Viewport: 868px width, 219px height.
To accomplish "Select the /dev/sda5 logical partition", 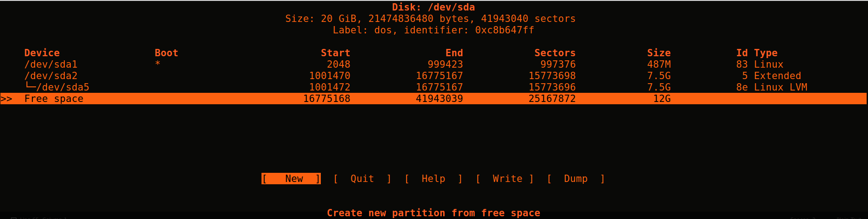I will pyautogui.click(x=63, y=87).
